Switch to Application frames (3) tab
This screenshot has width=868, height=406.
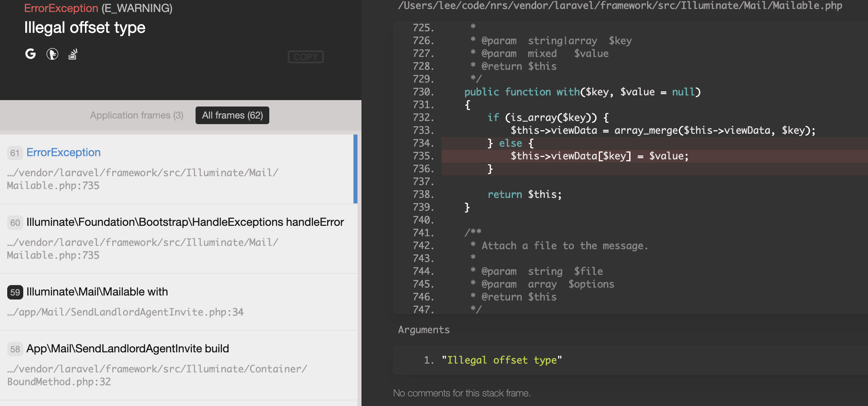[x=137, y=115]
